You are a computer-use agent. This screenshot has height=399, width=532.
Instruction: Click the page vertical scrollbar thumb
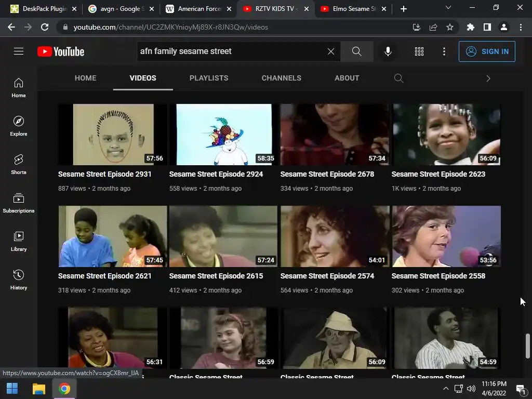(x=528, y=345)
